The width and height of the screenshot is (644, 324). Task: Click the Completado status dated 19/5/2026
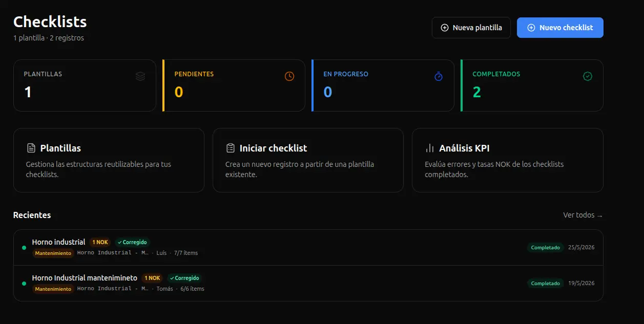[546, 283]
